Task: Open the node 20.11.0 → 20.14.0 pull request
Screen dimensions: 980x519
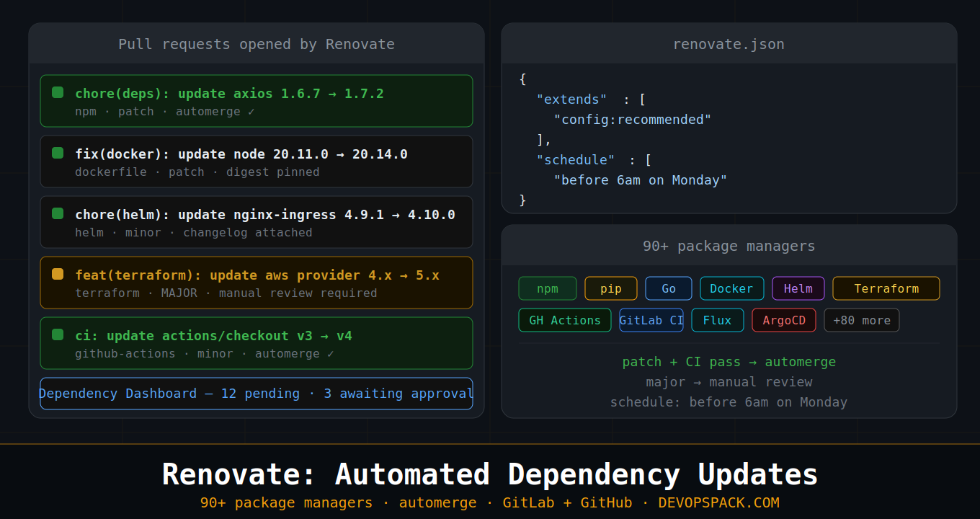Action: pyautogui.click(x=257, y=161)
